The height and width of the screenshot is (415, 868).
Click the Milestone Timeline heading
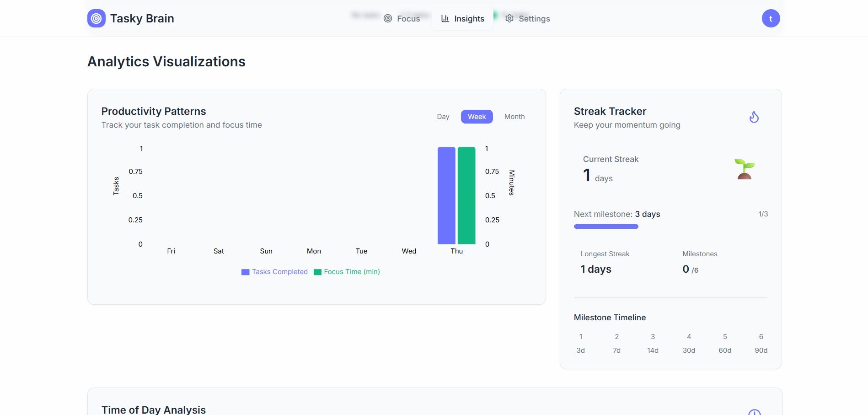[x=610, y=318]
